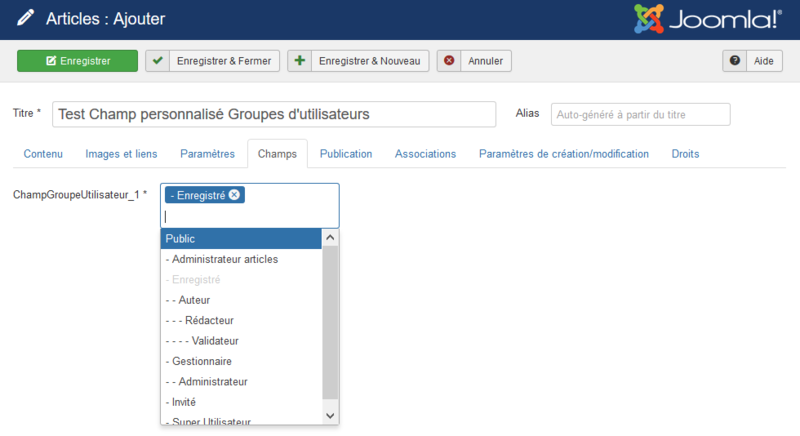The image size is (800, 436).
Task: Choose Administrateur articles from the list
Action: [241, 259]
